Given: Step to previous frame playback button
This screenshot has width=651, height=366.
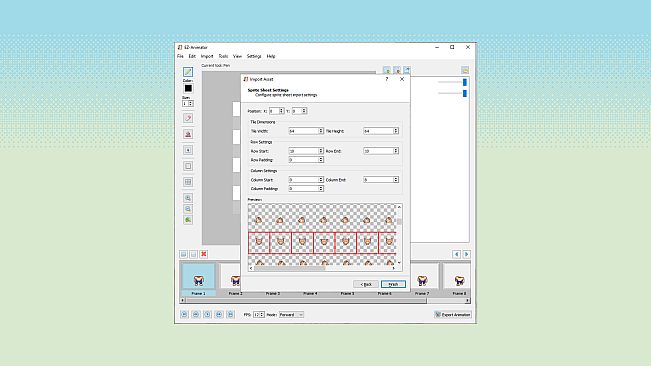Looking at the screenshot, I should point(196,315).
